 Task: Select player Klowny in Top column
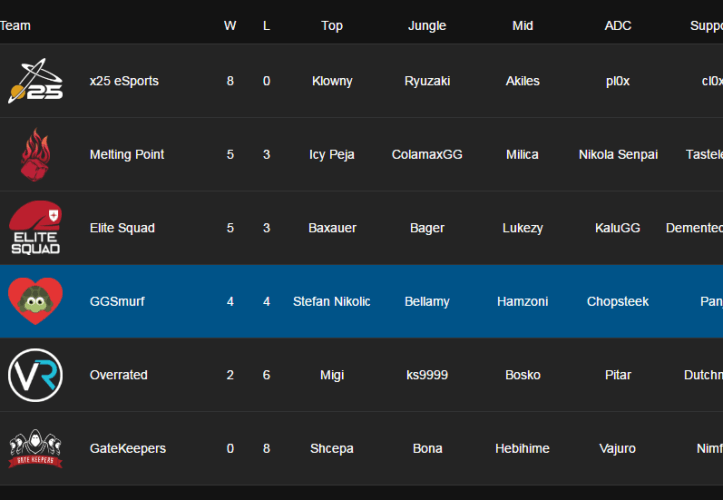[332, 81]
